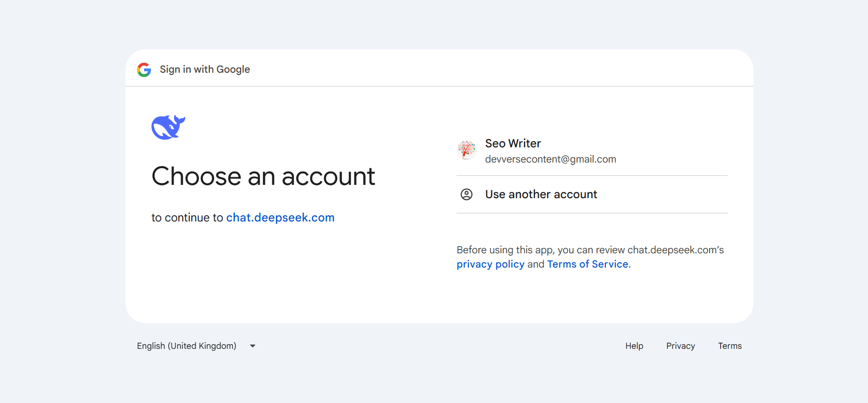Select the Use another account option

541,194
